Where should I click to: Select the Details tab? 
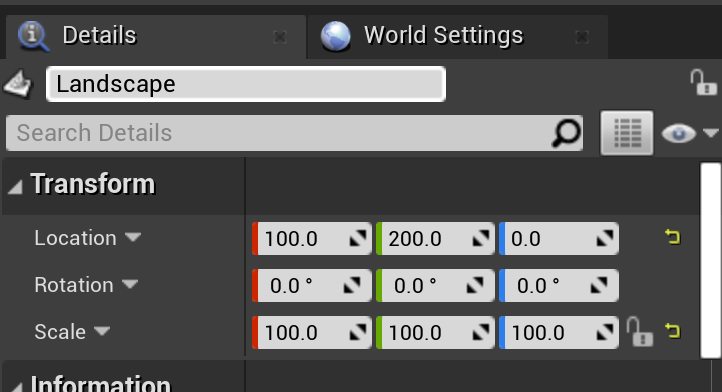click(x=156, y=37)
